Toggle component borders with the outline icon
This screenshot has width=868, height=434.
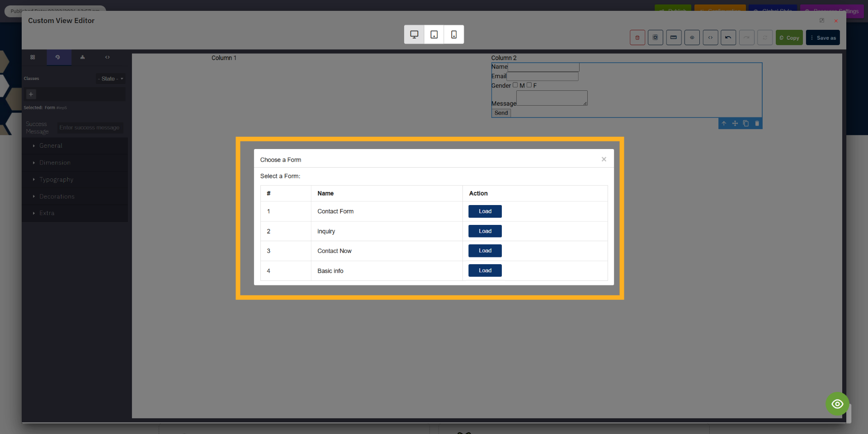click(x=656, y=37)
